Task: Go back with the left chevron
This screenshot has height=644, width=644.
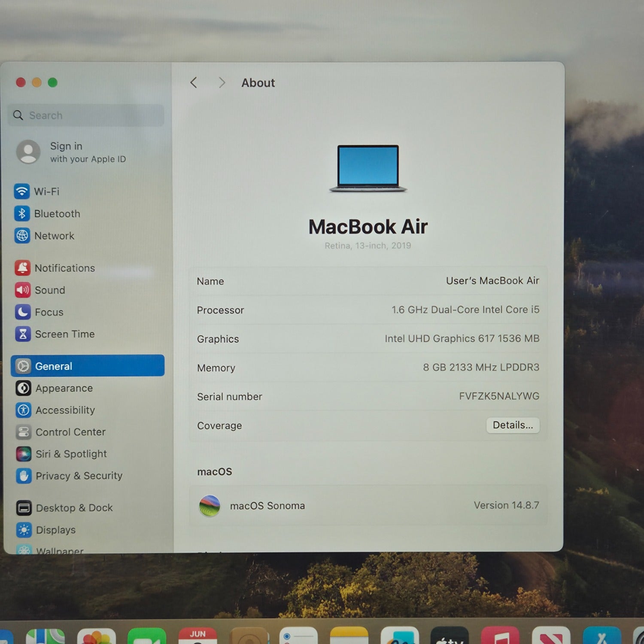Action: tap(194, 82)
